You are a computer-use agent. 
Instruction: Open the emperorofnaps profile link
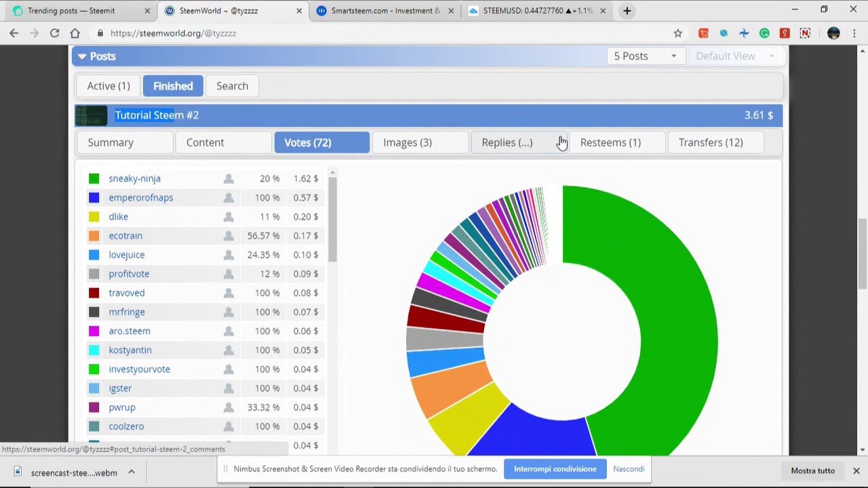(x=141, y=198)
